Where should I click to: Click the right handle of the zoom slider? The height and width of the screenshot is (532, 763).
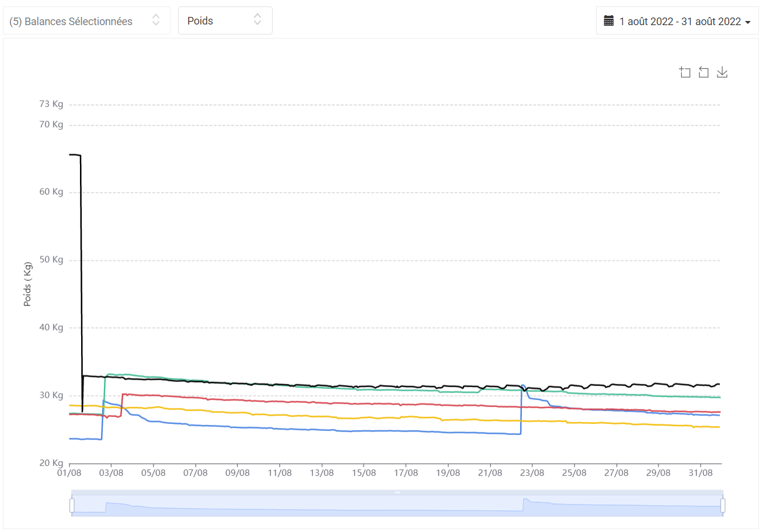(723, 505)
